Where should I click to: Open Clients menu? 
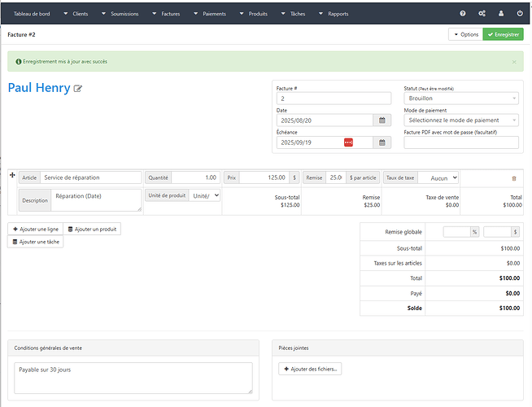click(x=76, y=14)
